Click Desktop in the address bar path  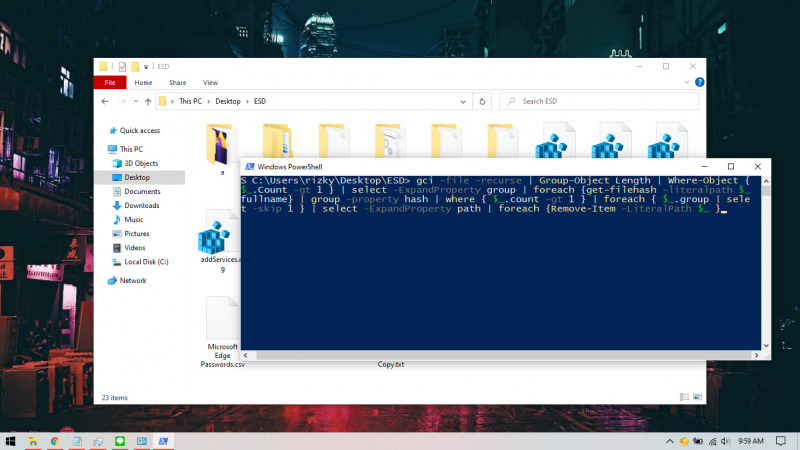click(228, 101)
